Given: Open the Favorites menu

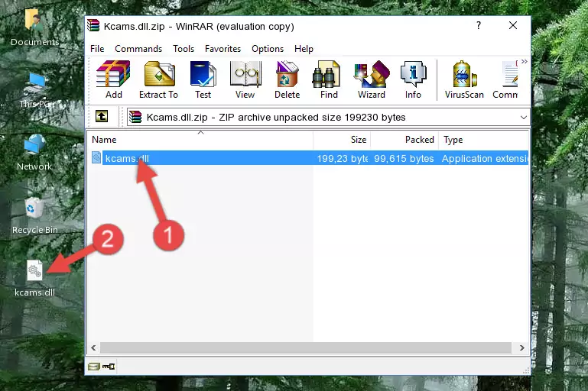Looking at the screenshot, I should pos(223,49).
